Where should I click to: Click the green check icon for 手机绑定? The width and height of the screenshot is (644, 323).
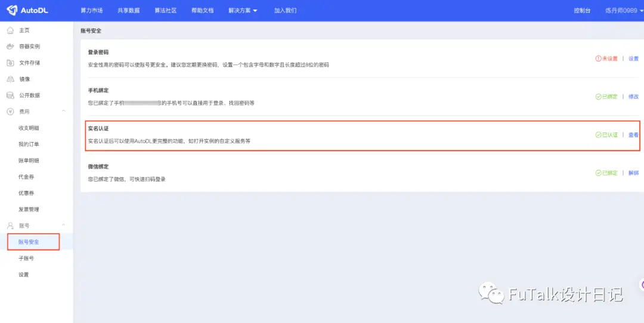click(598, 97)
